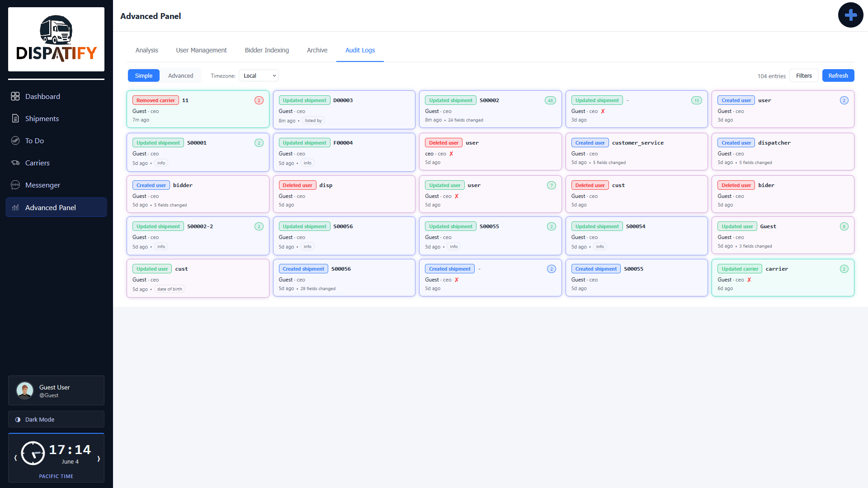Open the Carriers truck icon

[15, 163]
